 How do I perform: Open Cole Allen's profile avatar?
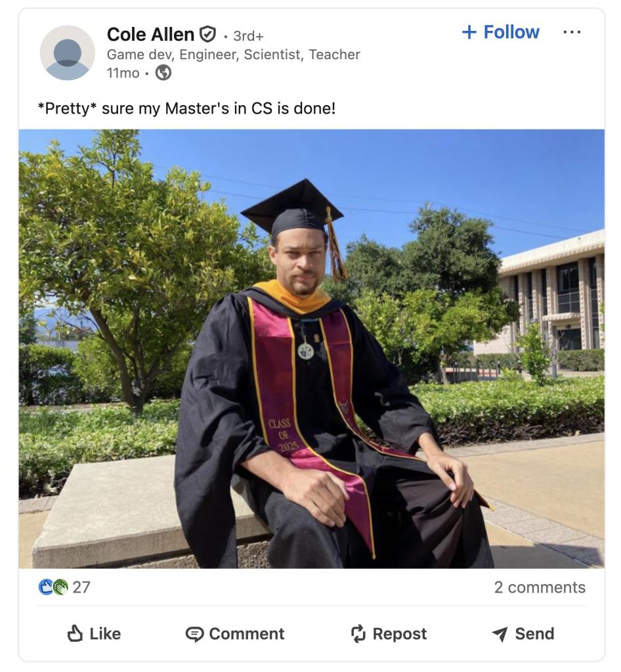click(x=68, y=53)
